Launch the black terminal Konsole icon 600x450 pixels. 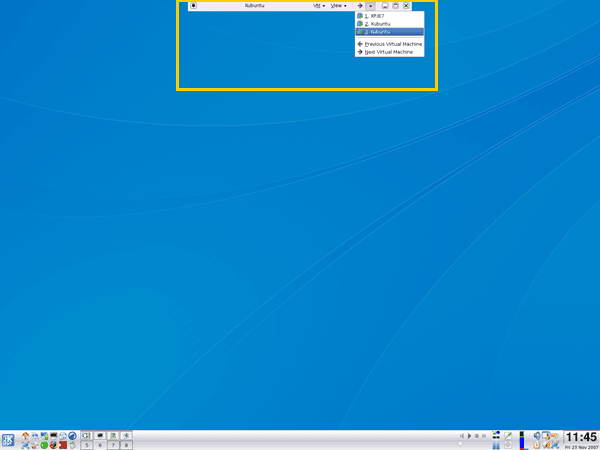click(x=54, y=436)
